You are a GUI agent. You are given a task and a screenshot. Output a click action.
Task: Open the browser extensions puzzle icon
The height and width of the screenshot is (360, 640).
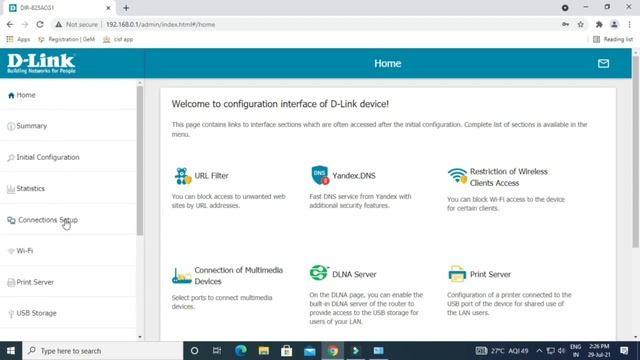tap(599, 24)
